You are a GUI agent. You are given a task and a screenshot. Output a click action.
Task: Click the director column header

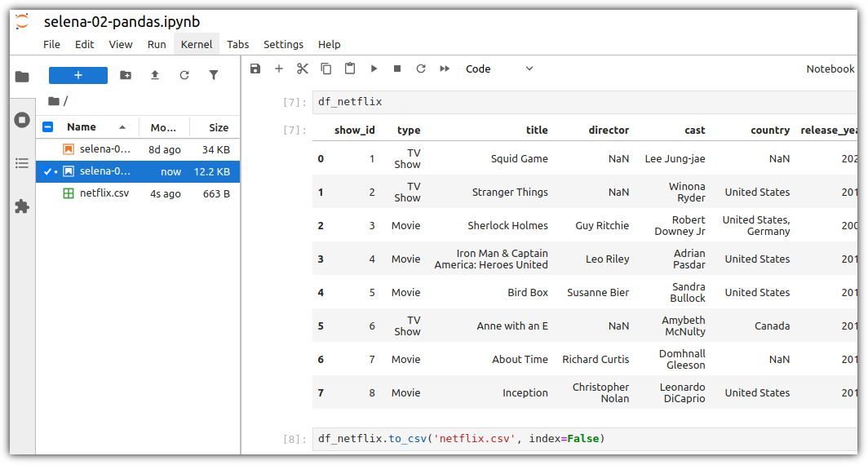point(609,130)
